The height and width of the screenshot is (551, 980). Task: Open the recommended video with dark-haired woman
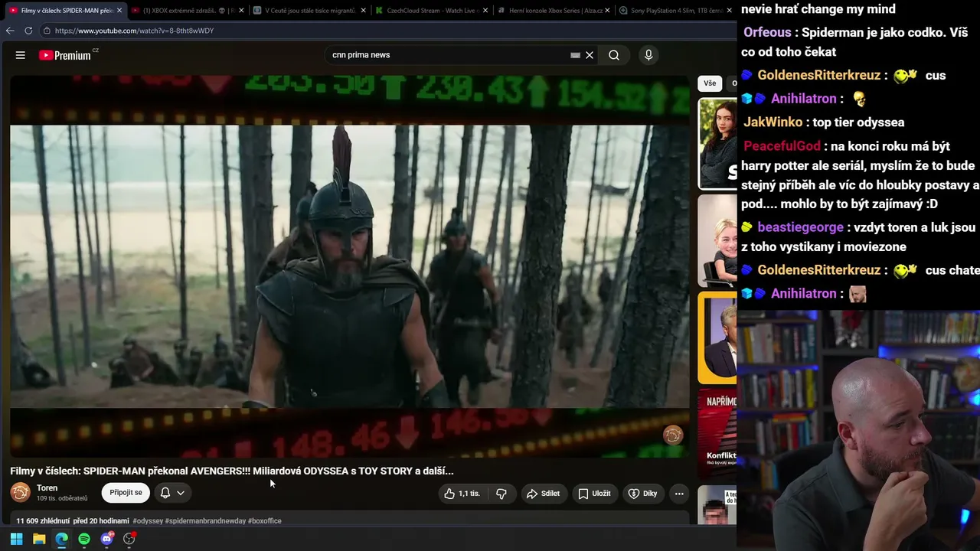point(717,143)
